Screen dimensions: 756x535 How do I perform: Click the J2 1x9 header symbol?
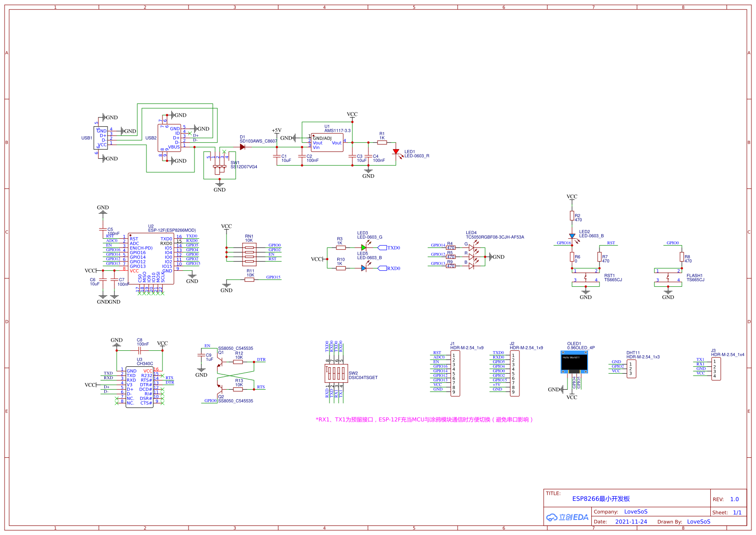pos(515,374)
